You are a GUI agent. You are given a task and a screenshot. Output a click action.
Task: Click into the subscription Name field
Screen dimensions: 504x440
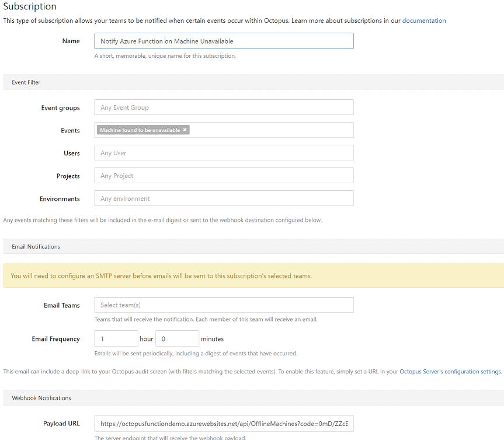click(x=224, y=41)
